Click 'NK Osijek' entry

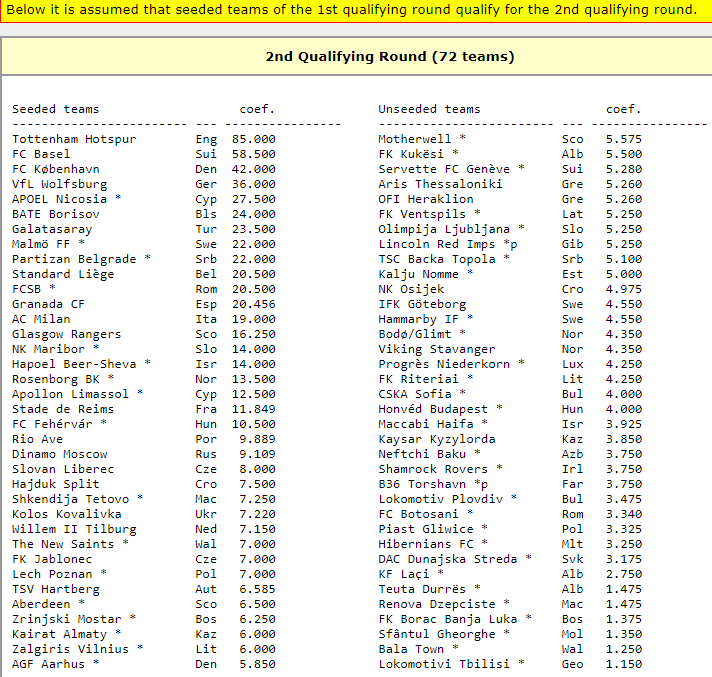[411, 289]
